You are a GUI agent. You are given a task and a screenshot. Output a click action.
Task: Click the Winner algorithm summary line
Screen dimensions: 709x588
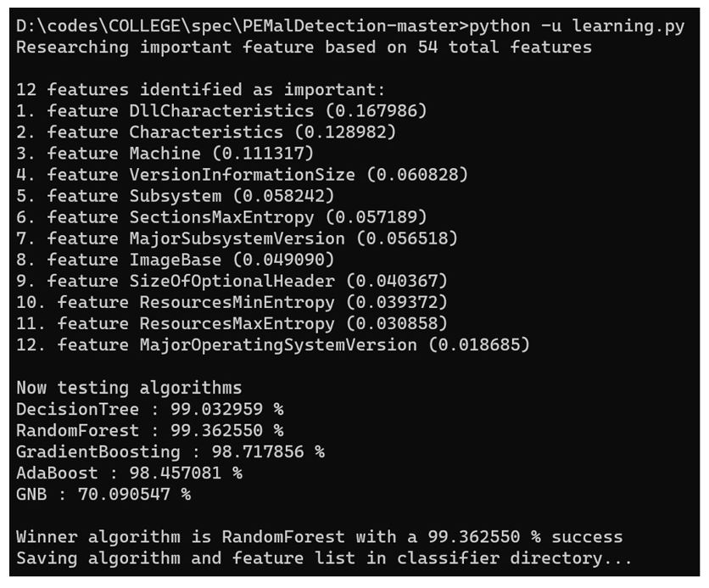coord(319,537)
